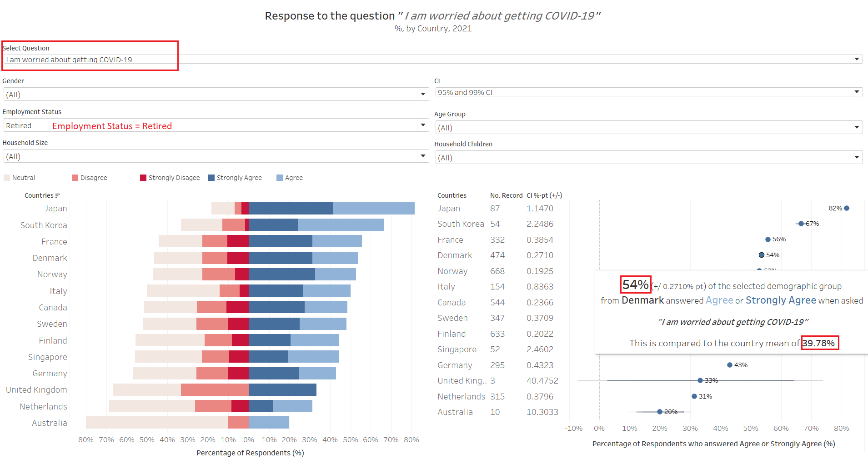868x464 pixels.
Task: Expand the Age Group filter dropdown
Action: click(857, 127)
